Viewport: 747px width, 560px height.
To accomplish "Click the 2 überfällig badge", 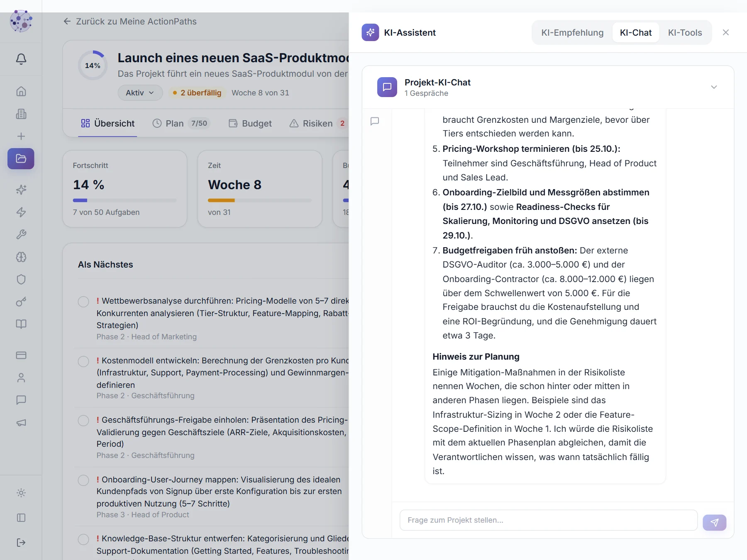I will click(x=198, y=93).
